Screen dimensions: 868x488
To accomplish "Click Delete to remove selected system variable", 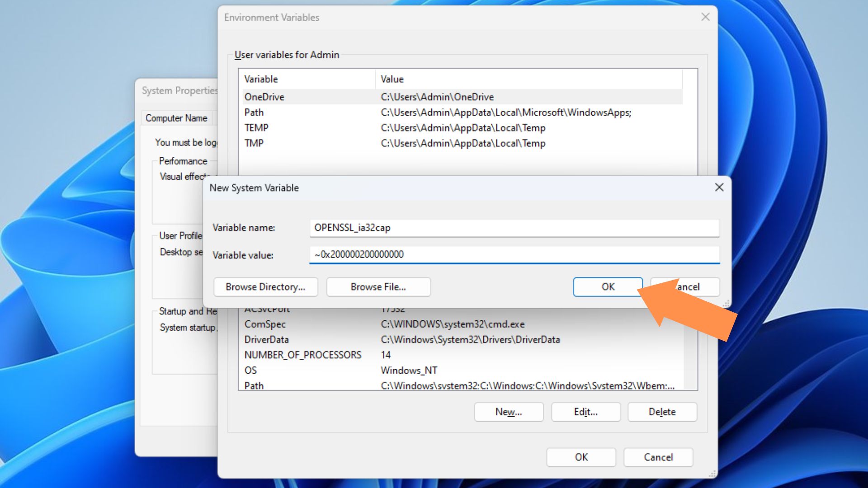I will coord(662,412).
